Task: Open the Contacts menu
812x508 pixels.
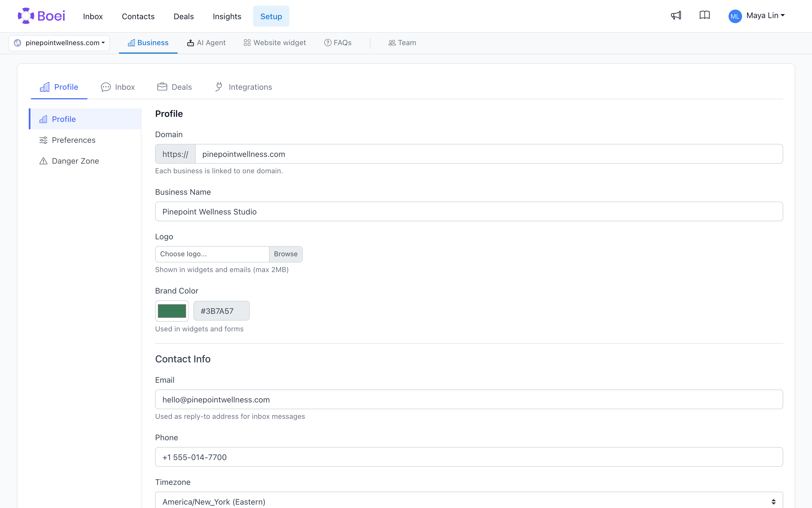Action: [138, 16]
